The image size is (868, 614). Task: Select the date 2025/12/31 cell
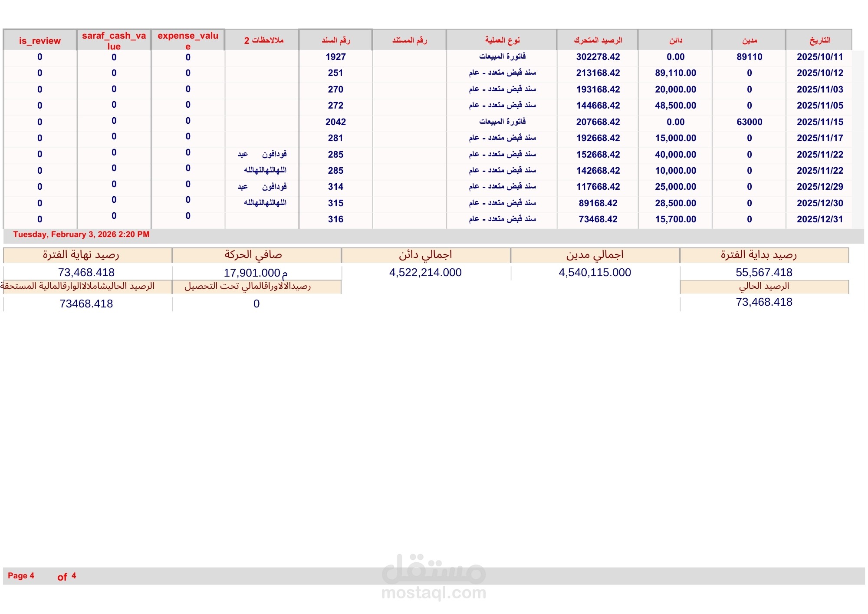(x=819, y=219)
